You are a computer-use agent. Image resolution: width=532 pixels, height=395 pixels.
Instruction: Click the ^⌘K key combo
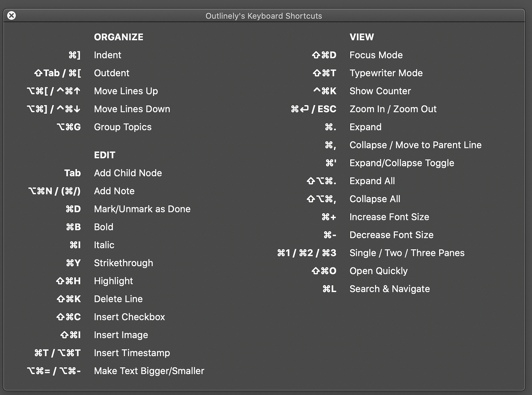click(x=325, y=91)
